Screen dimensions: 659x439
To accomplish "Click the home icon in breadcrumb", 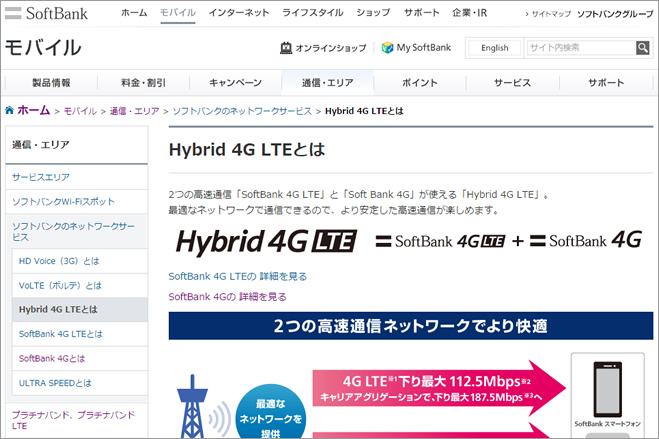I will click(10, 110).
